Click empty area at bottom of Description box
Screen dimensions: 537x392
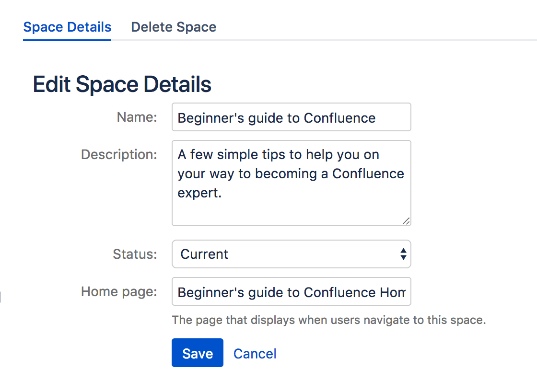coord(288,215)
